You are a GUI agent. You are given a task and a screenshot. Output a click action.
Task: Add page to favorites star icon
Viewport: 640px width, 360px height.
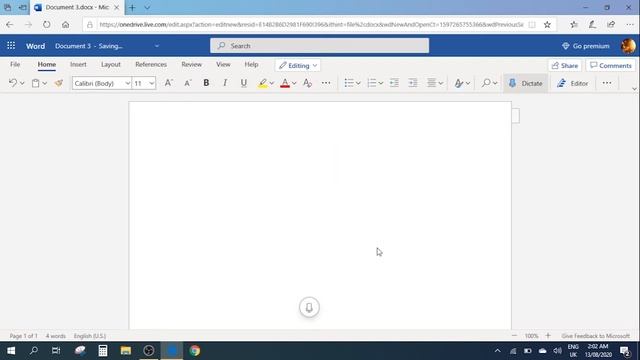coord(547,24)
